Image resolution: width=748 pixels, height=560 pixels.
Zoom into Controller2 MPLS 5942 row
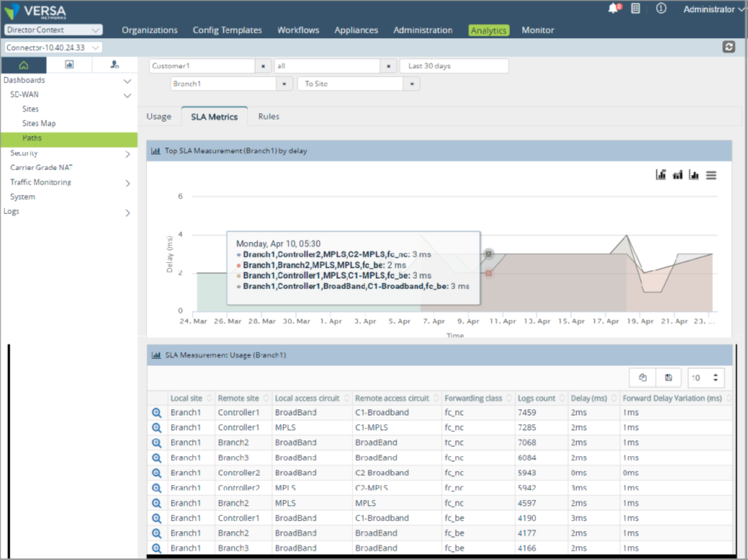click(156, 488)
